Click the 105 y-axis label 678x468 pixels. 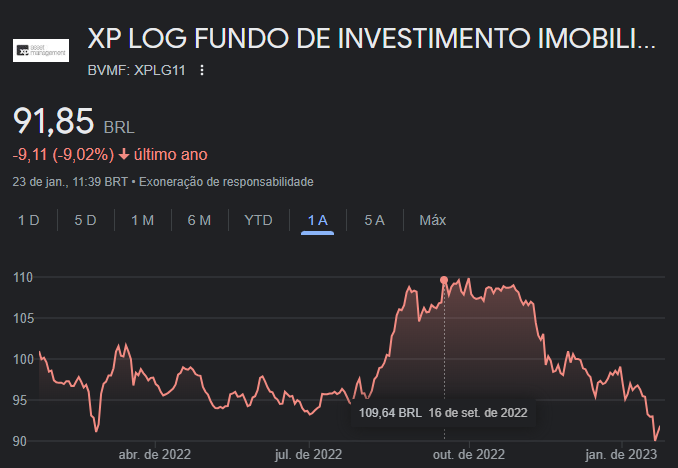(x=23, y=318)
